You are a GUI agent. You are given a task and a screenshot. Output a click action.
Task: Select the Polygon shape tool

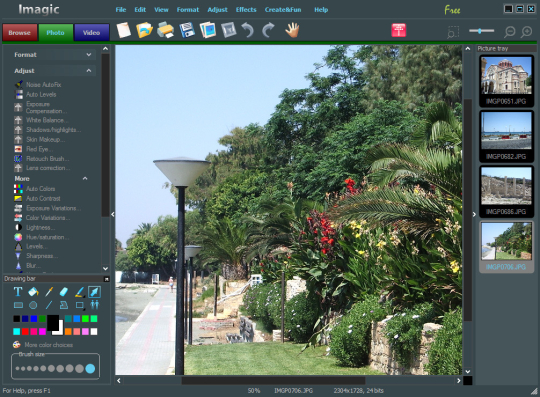(x=64, y=305)
